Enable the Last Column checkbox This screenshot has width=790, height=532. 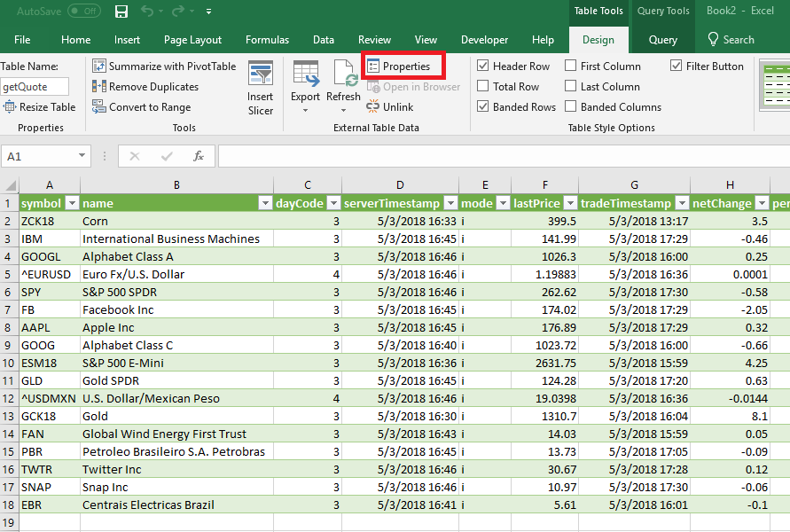(570, 86)
